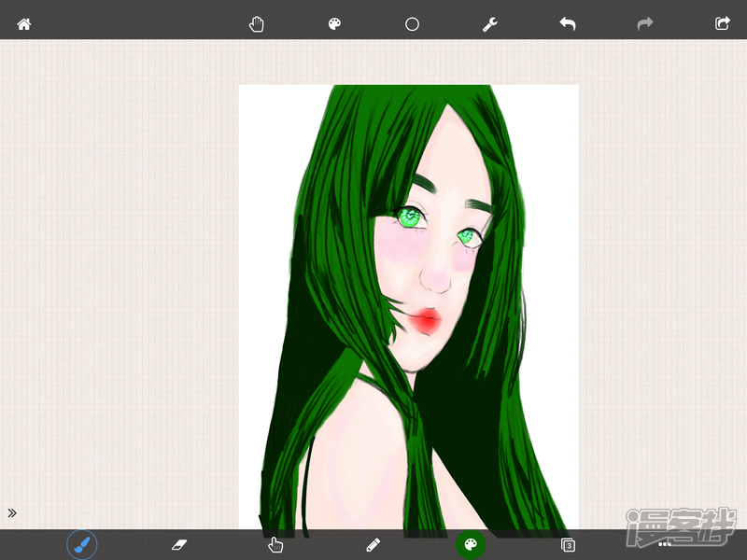Select the Pan hand tool
The width and height of the screenshot is (747, 560).
[257, 24]
